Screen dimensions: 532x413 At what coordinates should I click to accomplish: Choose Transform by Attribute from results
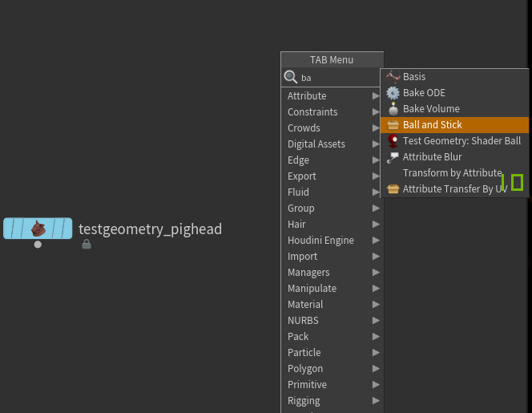[x=452, y=173]
